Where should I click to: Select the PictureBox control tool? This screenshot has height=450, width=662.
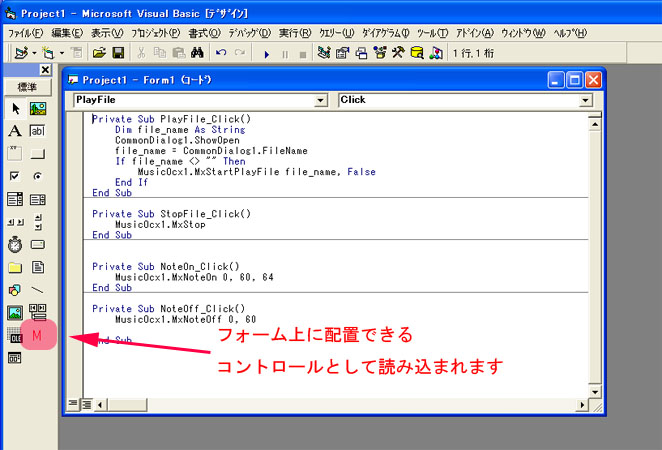(x=38, y=108)
